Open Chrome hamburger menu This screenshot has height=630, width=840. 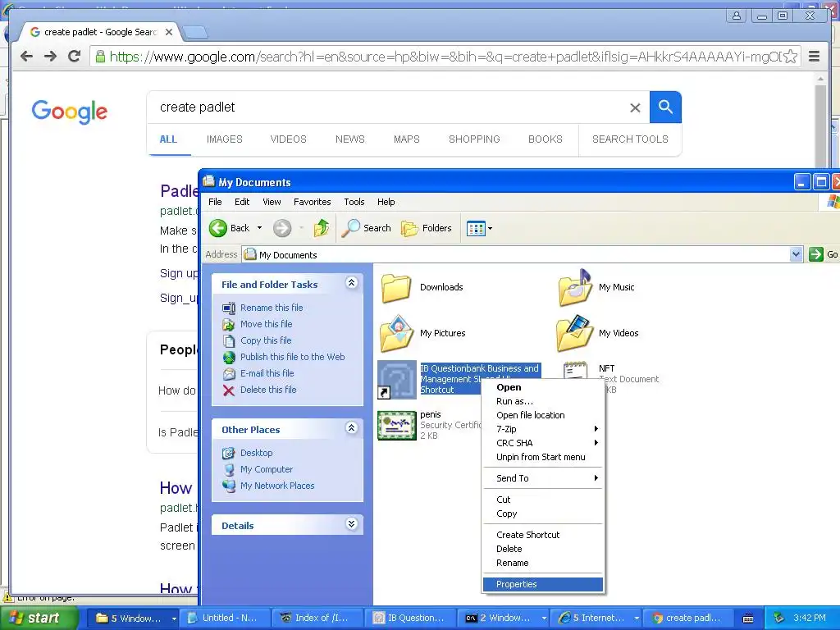pos(814,57)
